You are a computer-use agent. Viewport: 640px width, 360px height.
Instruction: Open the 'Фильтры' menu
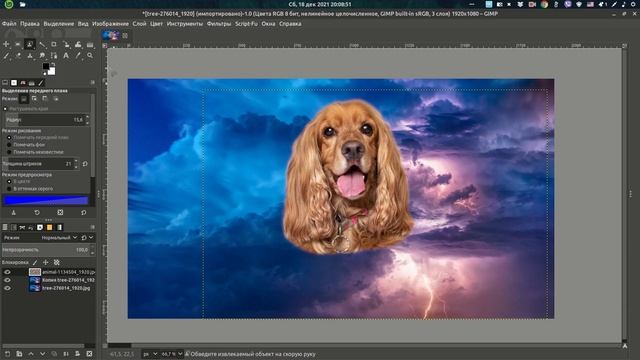pyautogui.click(x=219, y=24)
